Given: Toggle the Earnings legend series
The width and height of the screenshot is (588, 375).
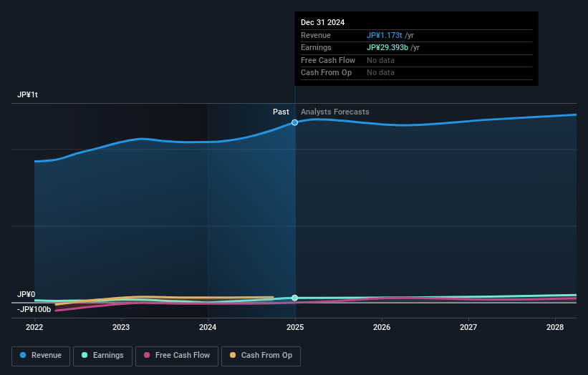Looking at the screenshot, I should [x=102, y=356].
